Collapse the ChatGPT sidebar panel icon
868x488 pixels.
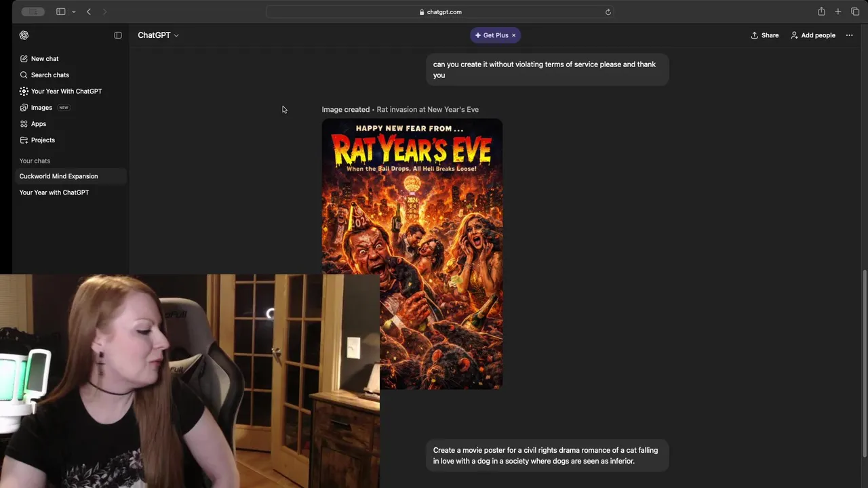click(x=118, y=35)
